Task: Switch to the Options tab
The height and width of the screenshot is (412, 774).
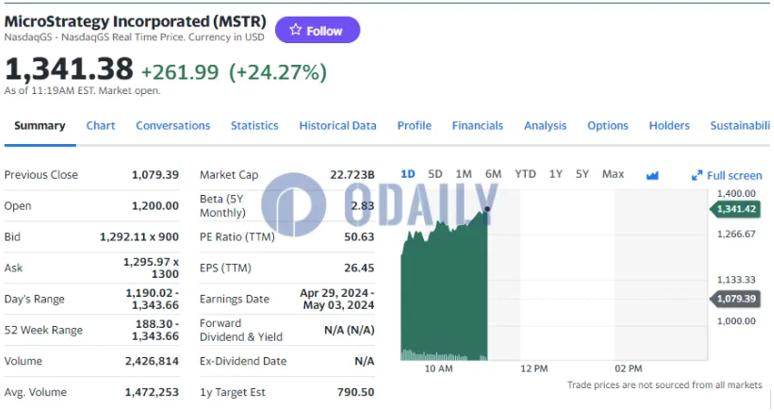Action: [607, 126]
